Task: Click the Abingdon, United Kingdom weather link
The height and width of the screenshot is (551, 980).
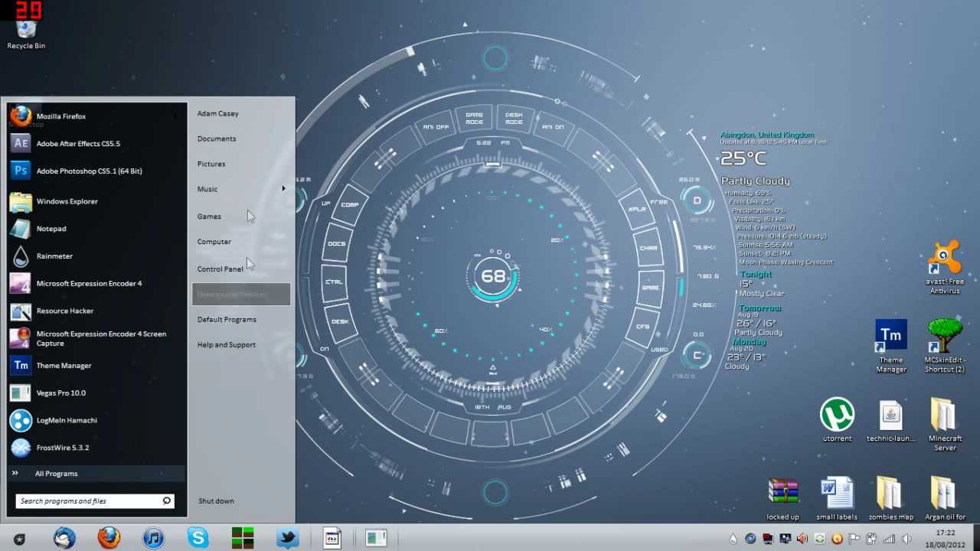Action: 767,135
